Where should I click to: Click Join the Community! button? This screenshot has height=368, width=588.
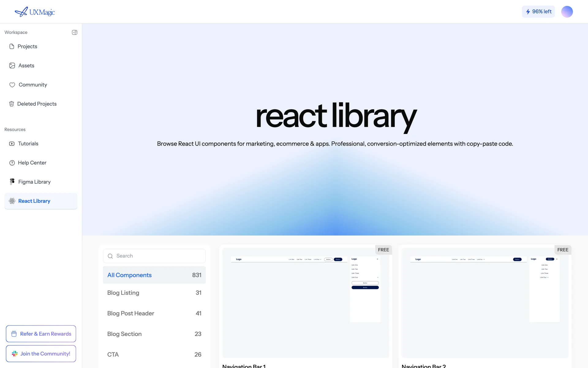41,354
